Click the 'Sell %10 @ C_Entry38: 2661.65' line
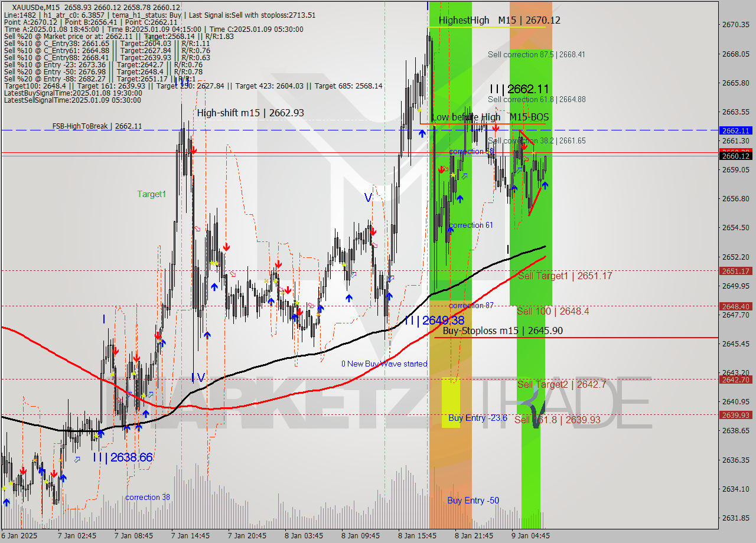 (x=107, y=43)
